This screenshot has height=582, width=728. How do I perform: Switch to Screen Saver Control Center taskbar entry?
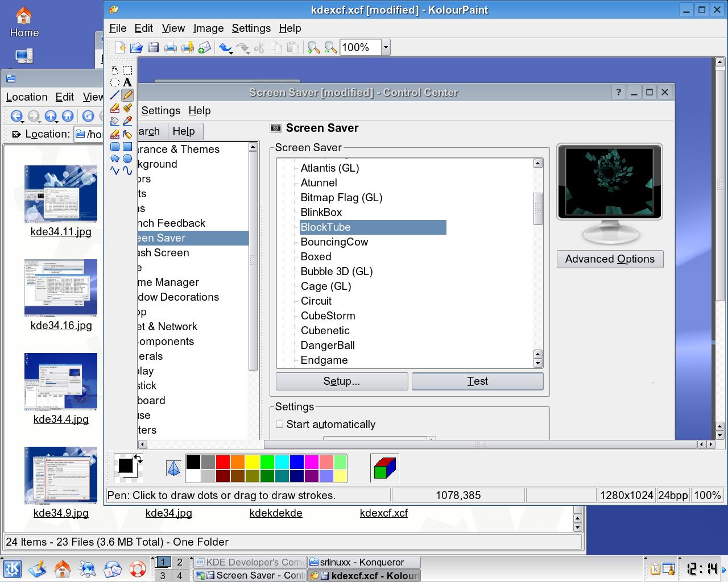coord(250,575)
